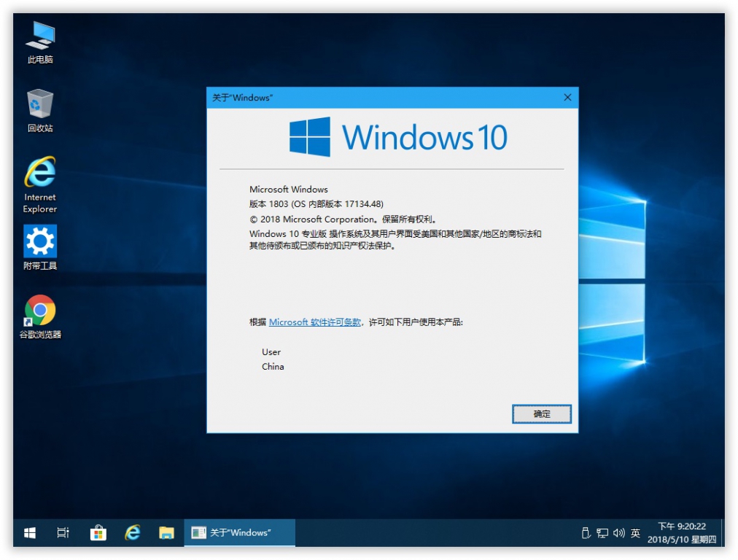Launch Microsoft Store from the taskbar
The image size is (738, 560).
98,533
